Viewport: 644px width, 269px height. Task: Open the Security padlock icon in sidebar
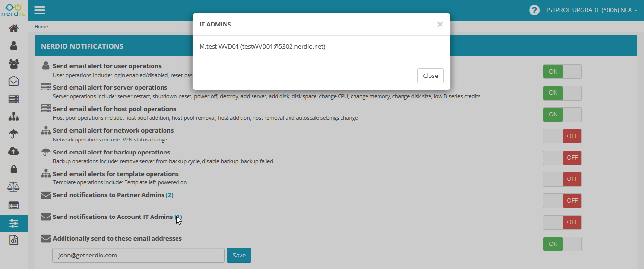point(13,169)
